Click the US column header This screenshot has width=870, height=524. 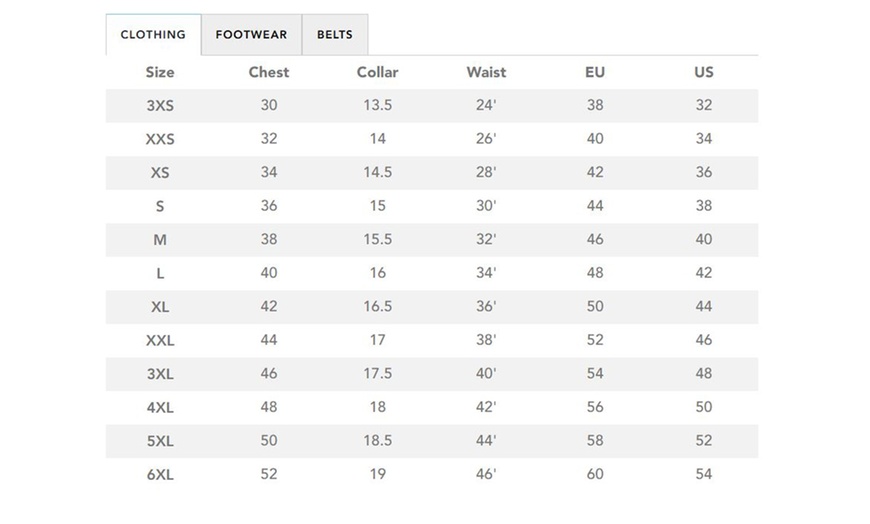tap(704, 72)
